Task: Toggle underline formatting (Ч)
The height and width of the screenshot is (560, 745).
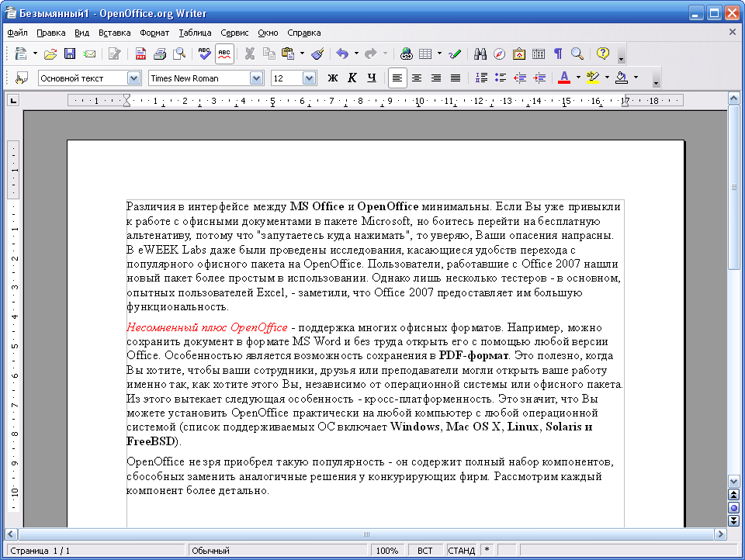Action: 372,78
